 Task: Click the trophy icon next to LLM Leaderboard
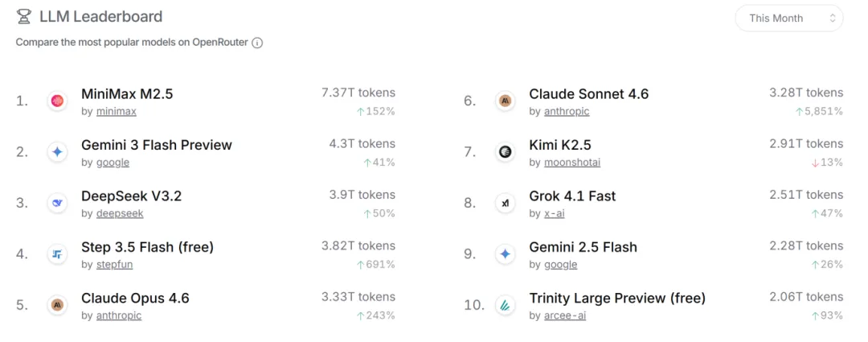[x=24, y=16]
